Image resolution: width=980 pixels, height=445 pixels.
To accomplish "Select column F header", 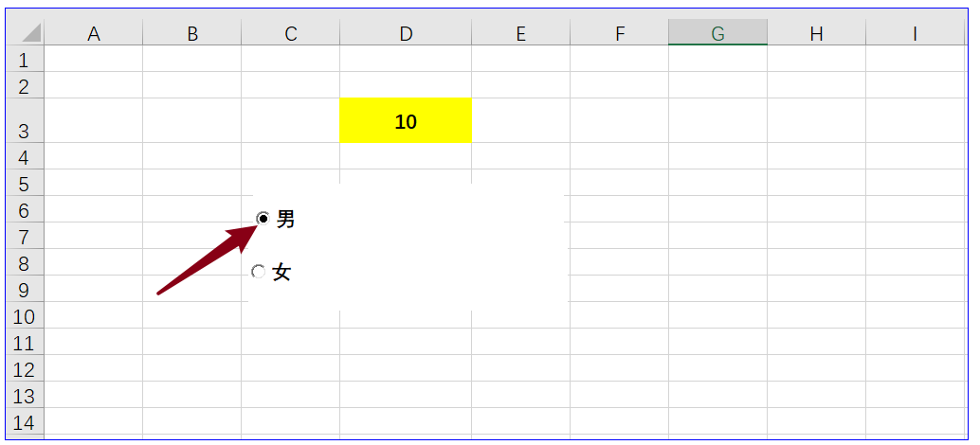I will point(620,32).
